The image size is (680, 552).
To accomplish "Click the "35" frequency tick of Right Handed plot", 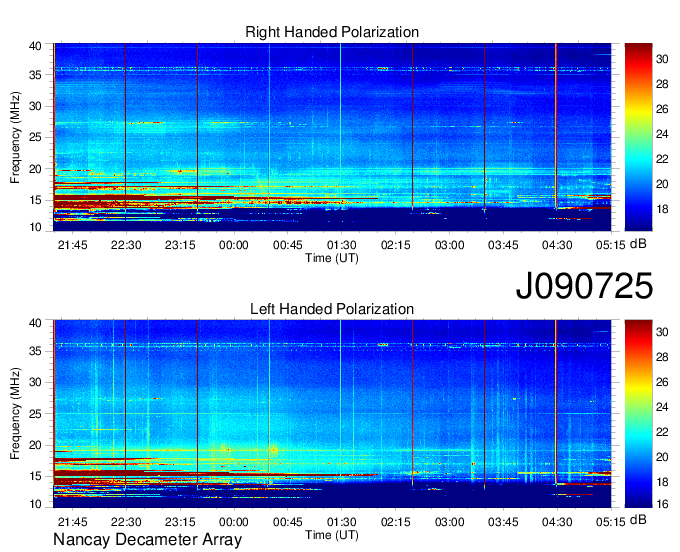I will pyautogui.click(x=35, y=75).
